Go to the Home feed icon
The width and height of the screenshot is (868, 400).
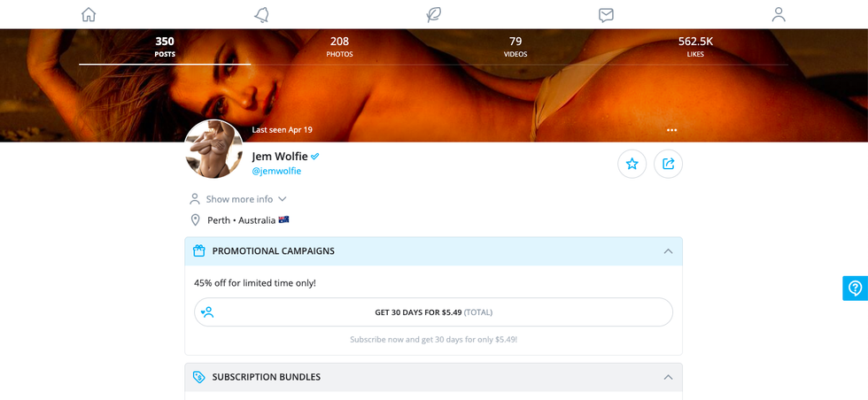tap(89, 14)
